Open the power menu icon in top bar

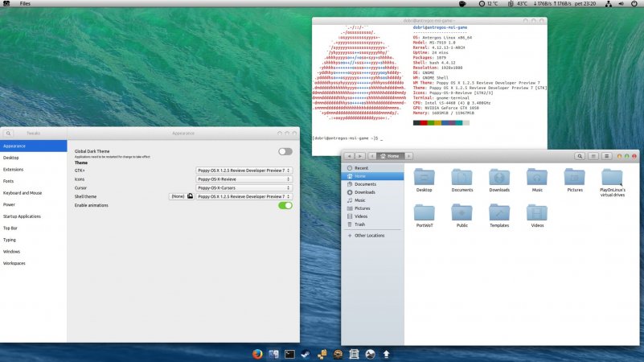click(634, 4)
